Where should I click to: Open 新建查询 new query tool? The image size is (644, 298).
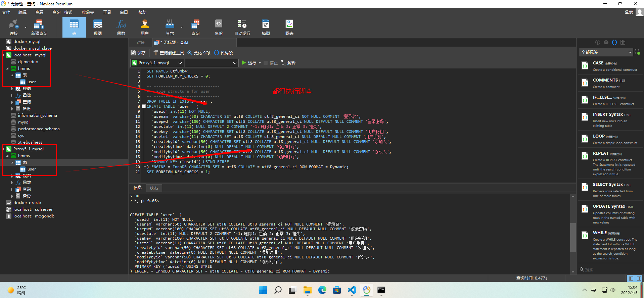39,27
